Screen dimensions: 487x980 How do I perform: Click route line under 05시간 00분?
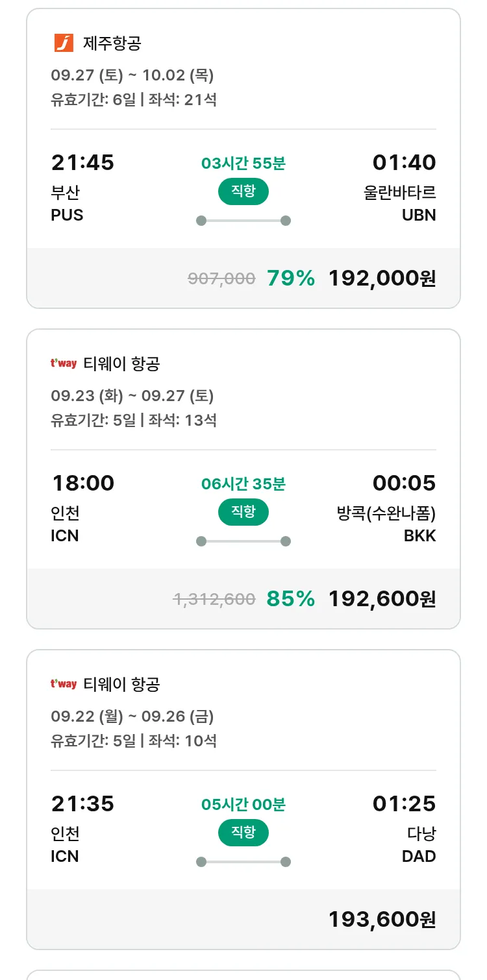pyautogui.click(x=243, y=862)
